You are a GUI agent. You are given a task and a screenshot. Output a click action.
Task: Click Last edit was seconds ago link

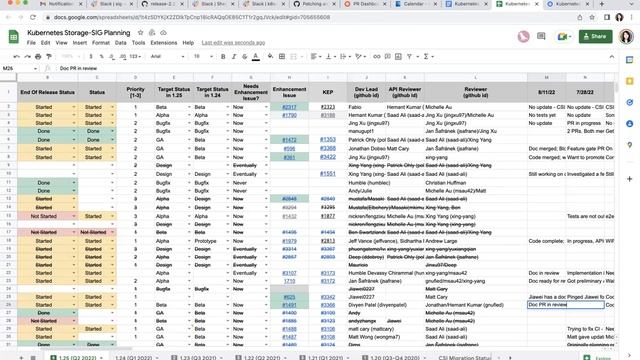(233, 42)
